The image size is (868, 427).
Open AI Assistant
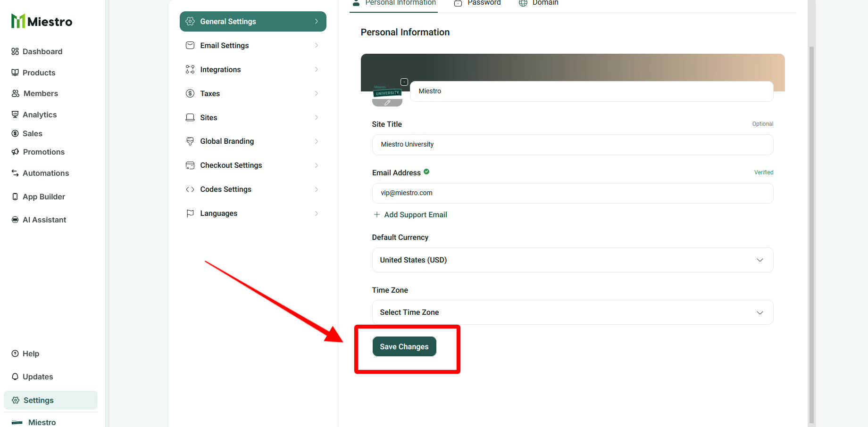(44, 220)
